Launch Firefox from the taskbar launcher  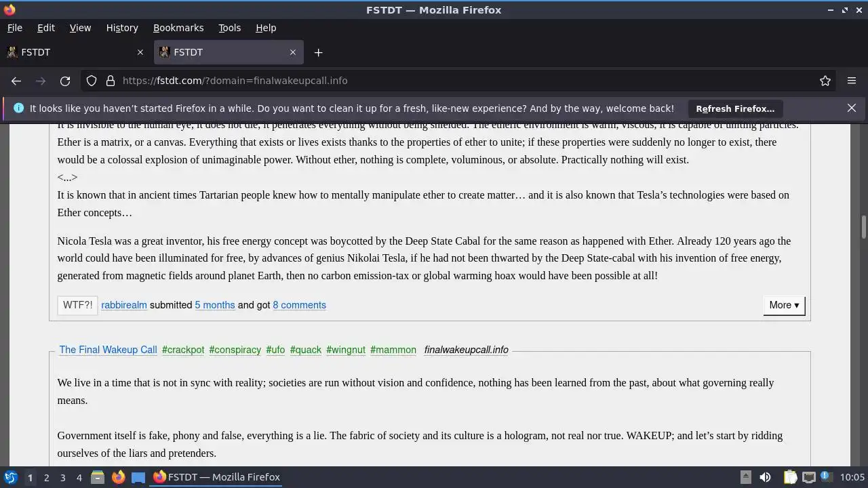[x=118, y=477]
